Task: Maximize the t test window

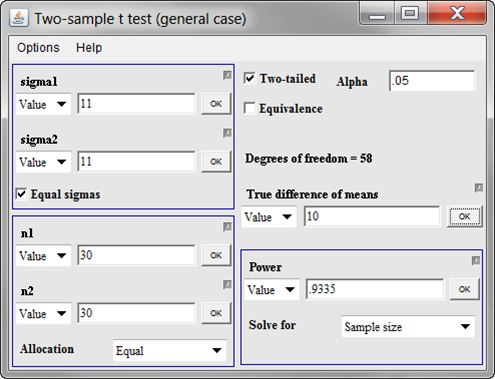Action: 410,14
